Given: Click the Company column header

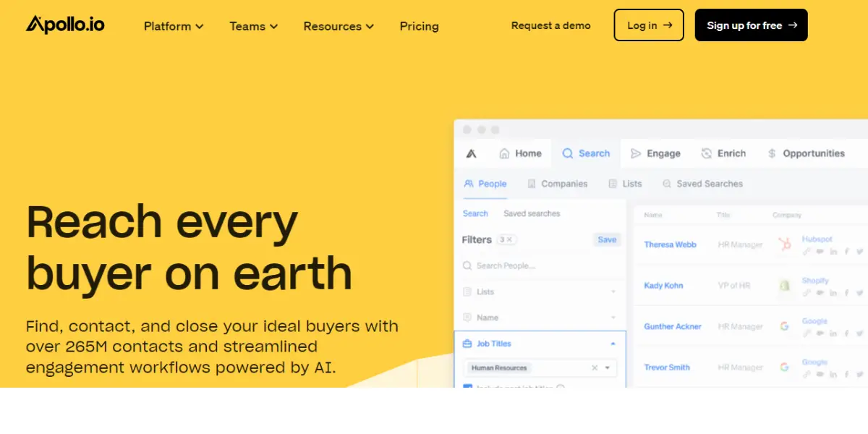Looking at the screenshot, I should pyautogui.click(x=787, y=215).
